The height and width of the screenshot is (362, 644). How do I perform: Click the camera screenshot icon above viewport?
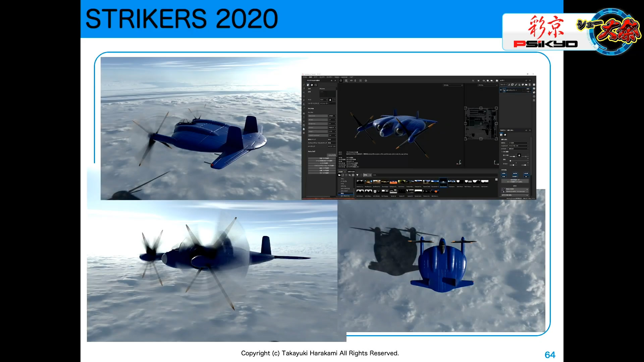pos(497,80)
